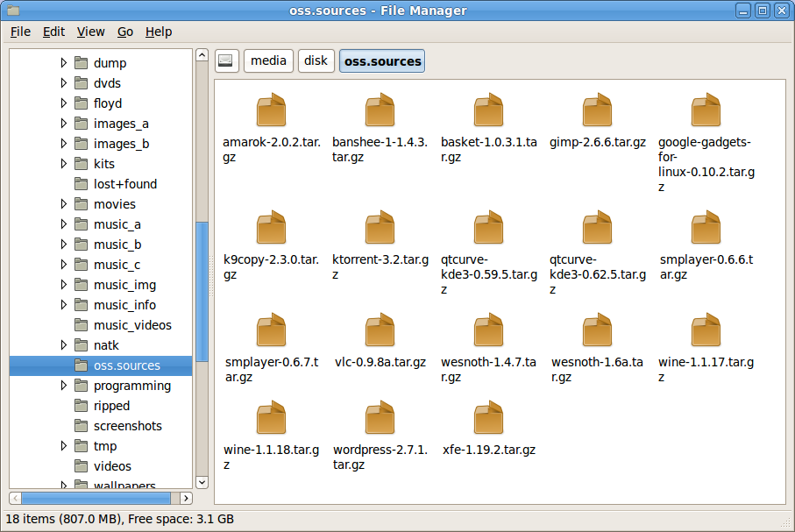This screenshot has width=795, height=532.
Task: Select the music_c folder in tree
Action: 117,264
